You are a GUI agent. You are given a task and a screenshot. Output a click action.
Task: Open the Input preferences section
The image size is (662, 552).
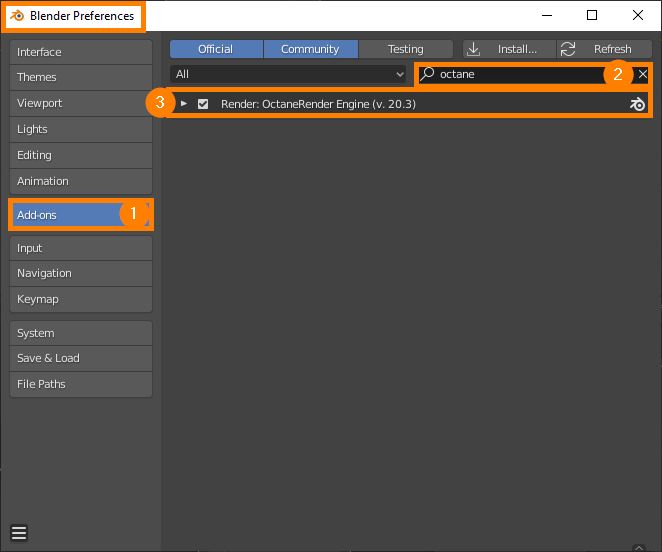81,248
